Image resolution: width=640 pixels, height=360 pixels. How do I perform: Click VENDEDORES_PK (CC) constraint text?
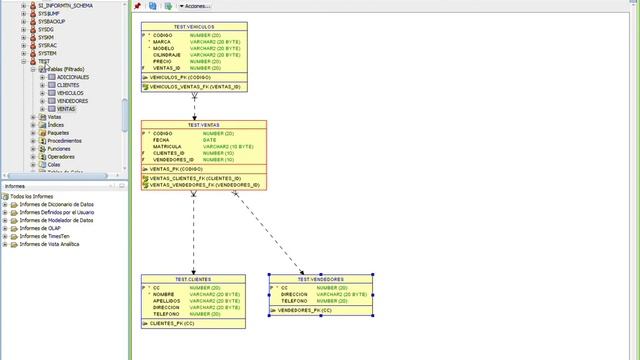click(304, 310)
